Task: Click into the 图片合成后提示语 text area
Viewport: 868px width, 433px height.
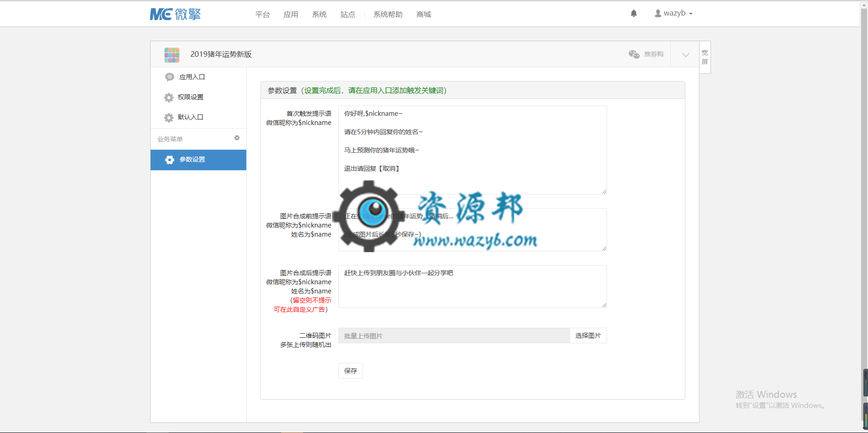Action: [x=472, y=287]
